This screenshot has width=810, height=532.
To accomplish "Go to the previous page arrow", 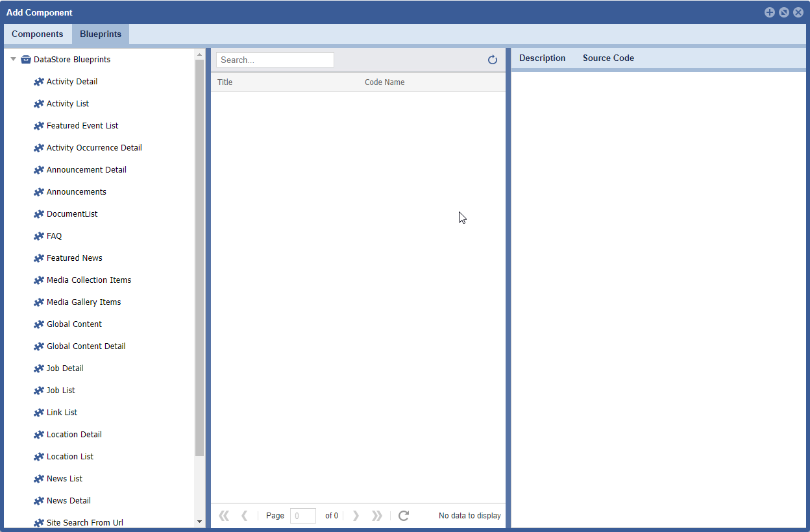I will click(x=244, y=516).
